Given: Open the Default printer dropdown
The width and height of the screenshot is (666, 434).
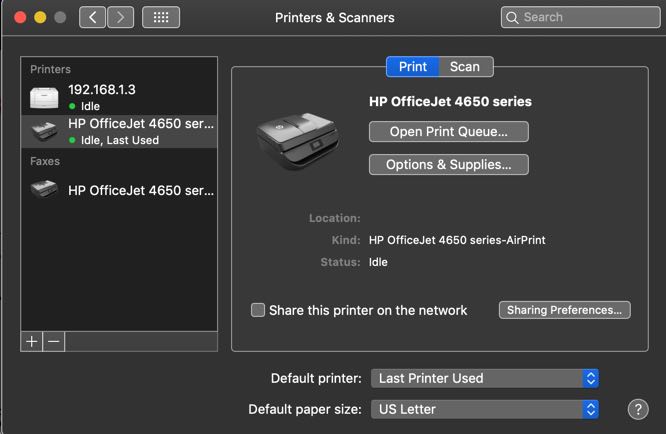Looking at the screenshot, I should (x=485, y=378).
